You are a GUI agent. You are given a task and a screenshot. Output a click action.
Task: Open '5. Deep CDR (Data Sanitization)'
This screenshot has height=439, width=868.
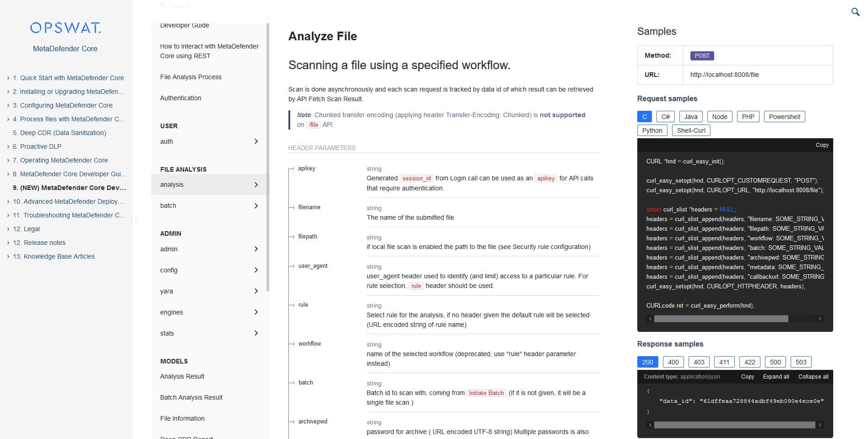(60, 133)
